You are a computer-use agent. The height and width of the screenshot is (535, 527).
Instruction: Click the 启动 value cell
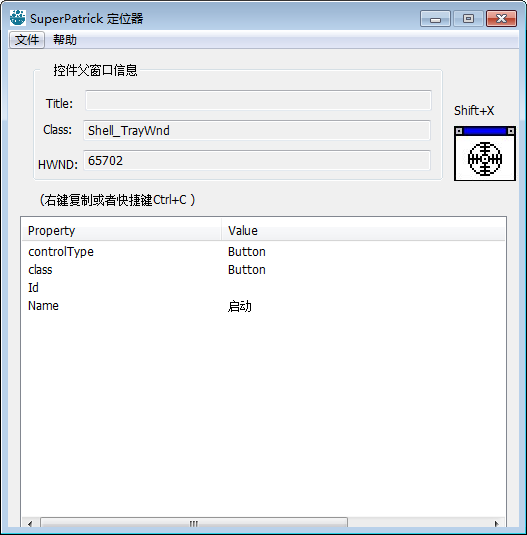pos(240,306)
